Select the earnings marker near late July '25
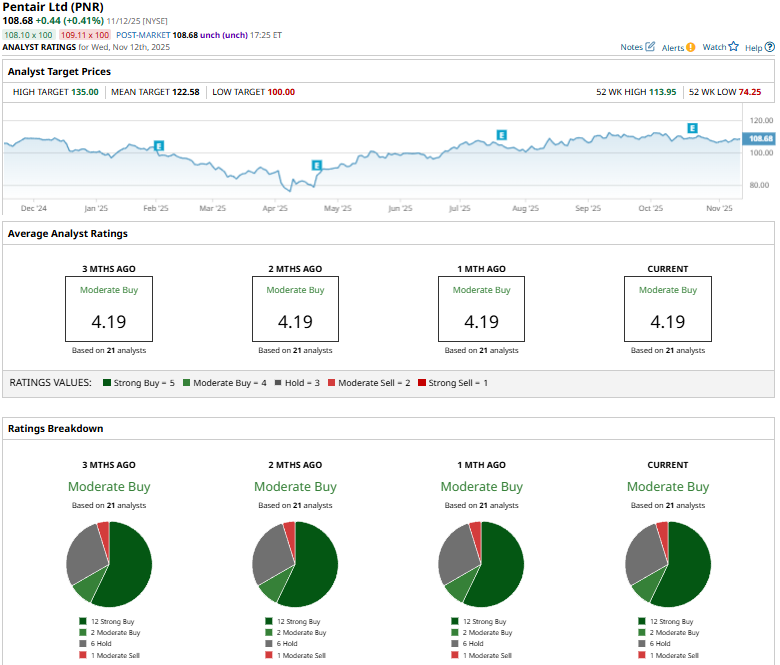Image resolution: width=780 pixels, height=665 pixels. [501, 134]
